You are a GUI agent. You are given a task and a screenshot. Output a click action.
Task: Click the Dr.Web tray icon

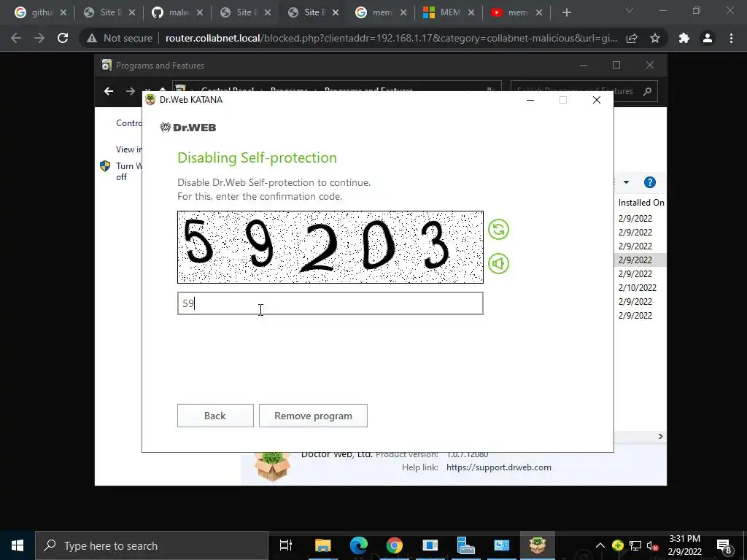click(x=617, y=545)
